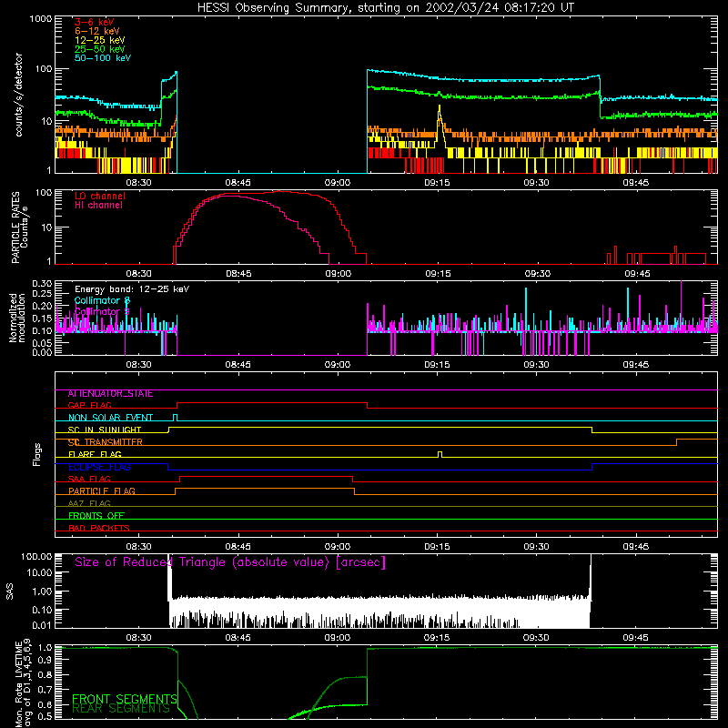The image size is (728, 728).
Task: Click '09:30' time label under SAS panel
Action: pyautogui.click(x=536, y=638)
